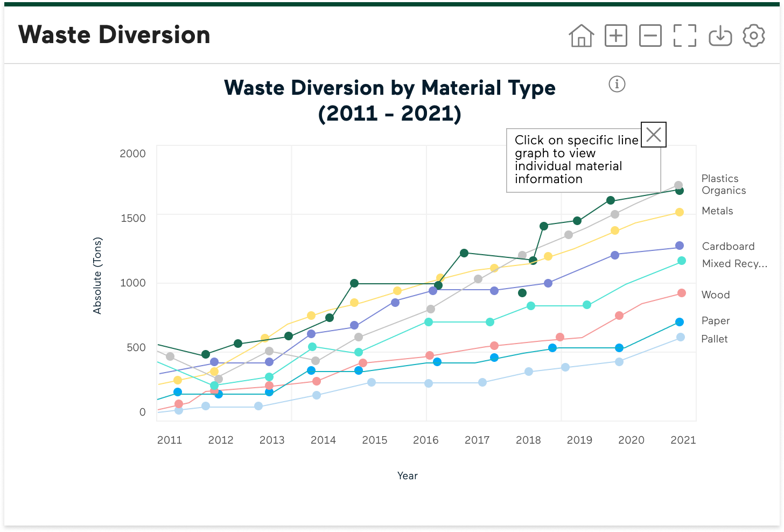Click the 2016 x-axis label

click(x=426, y=440)
